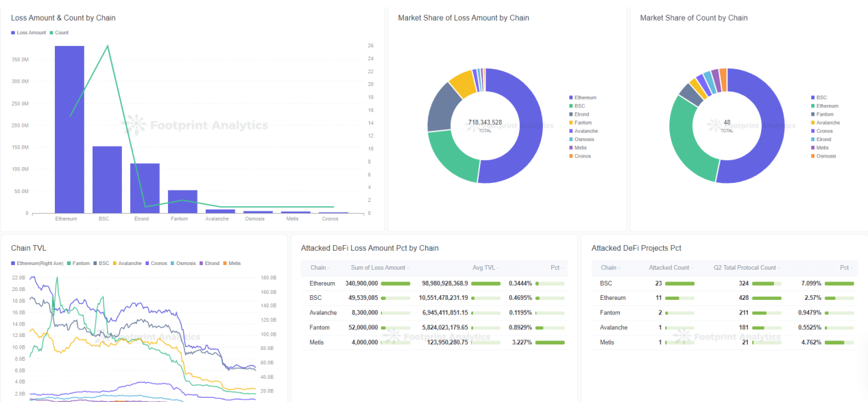Click the Ethereum bar in the bar chart

coord(69,129)
